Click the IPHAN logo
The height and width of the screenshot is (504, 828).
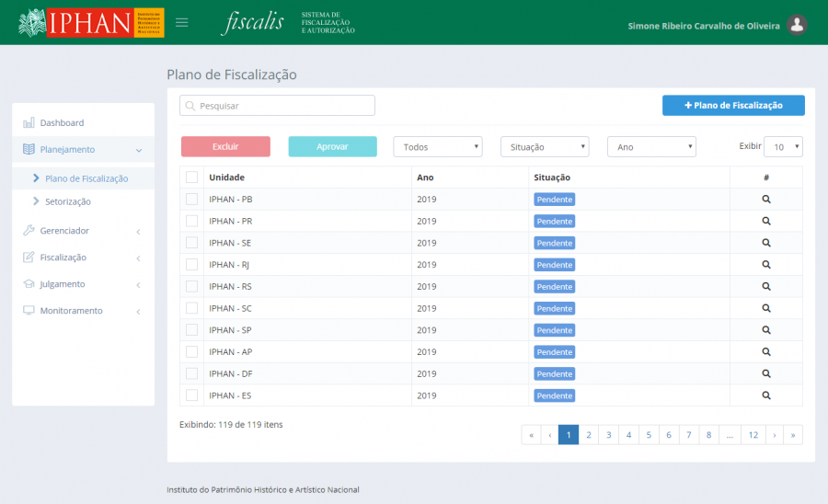(x=91, y=23)
